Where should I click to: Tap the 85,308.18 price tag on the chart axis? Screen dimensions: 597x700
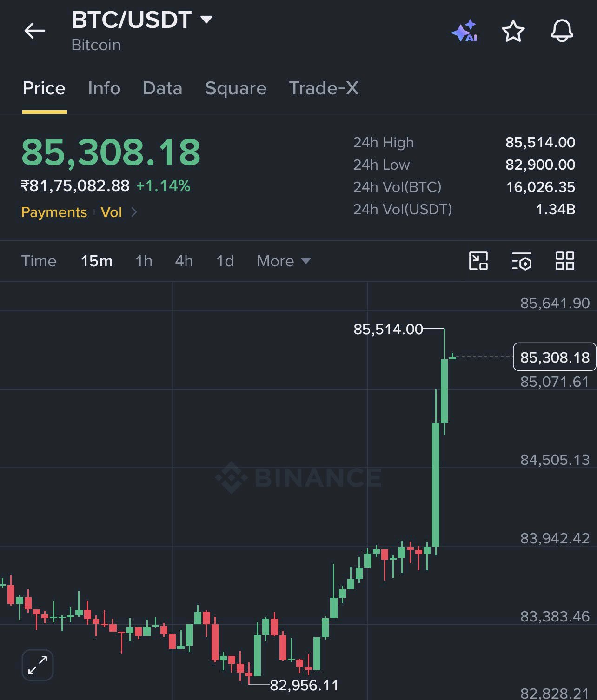click(x=555, y=357)
